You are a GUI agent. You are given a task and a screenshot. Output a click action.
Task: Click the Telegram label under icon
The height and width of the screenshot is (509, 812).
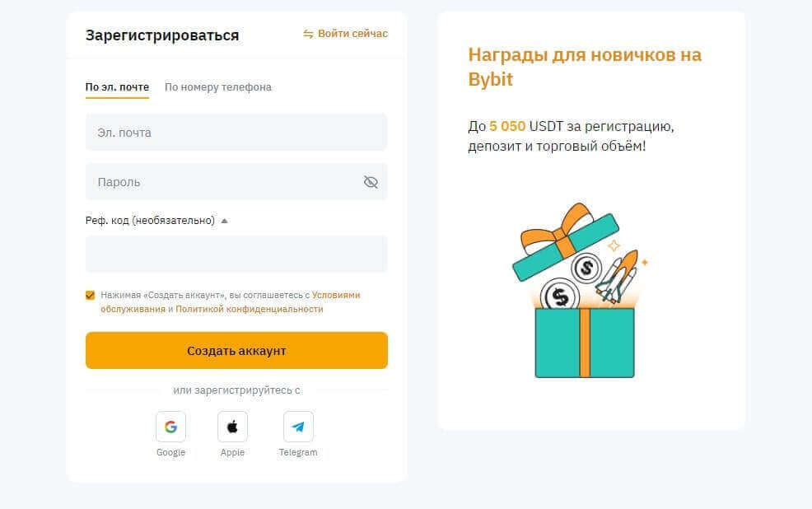click(298, 452)
